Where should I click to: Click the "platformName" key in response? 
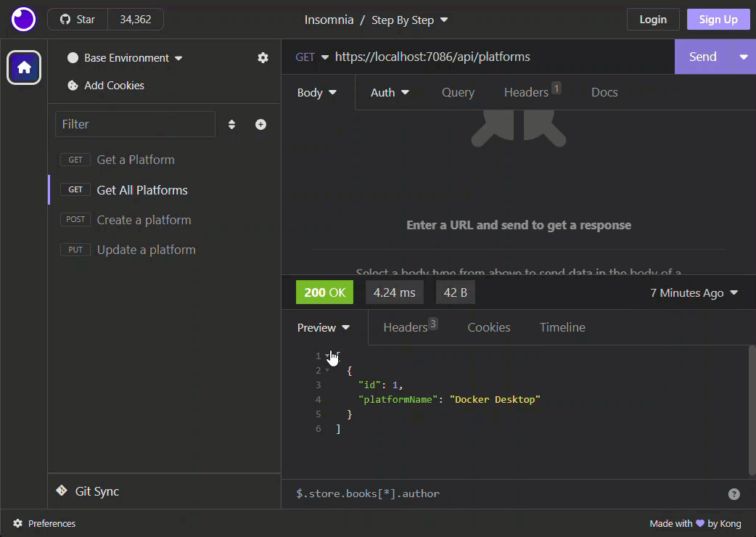point(398,400)
